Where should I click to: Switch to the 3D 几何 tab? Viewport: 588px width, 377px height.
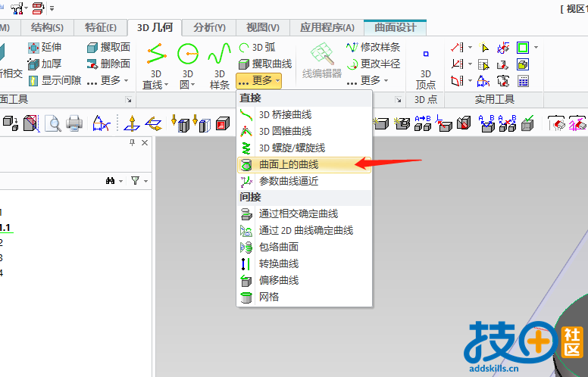coord(155,28)
